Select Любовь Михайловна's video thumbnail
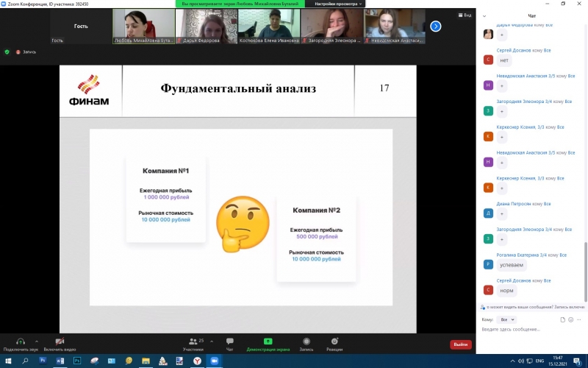Viewport: 588px width, 368px height. 143,26
